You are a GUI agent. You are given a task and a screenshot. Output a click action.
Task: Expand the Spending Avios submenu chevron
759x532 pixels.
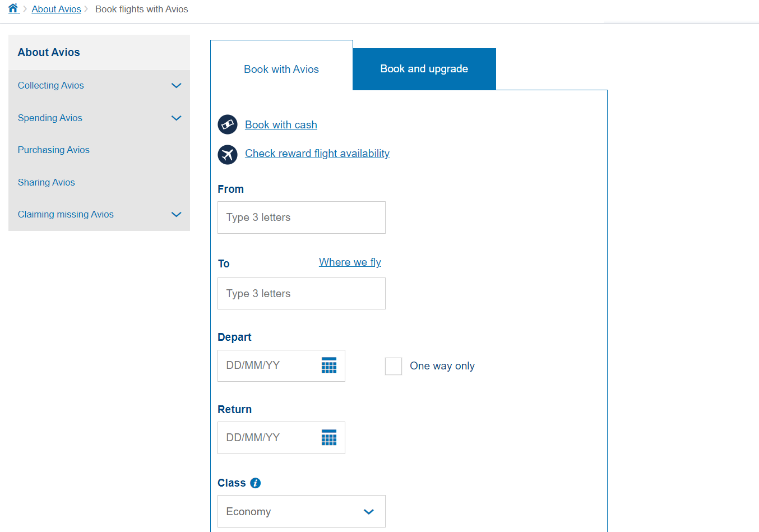click(177, 118)
